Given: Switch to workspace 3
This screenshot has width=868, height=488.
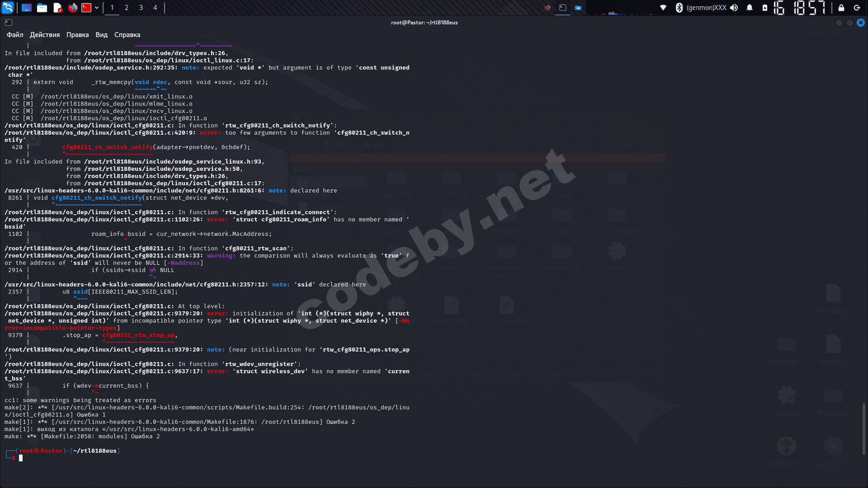Looking at the screenshot, I should tap(141, 8).
